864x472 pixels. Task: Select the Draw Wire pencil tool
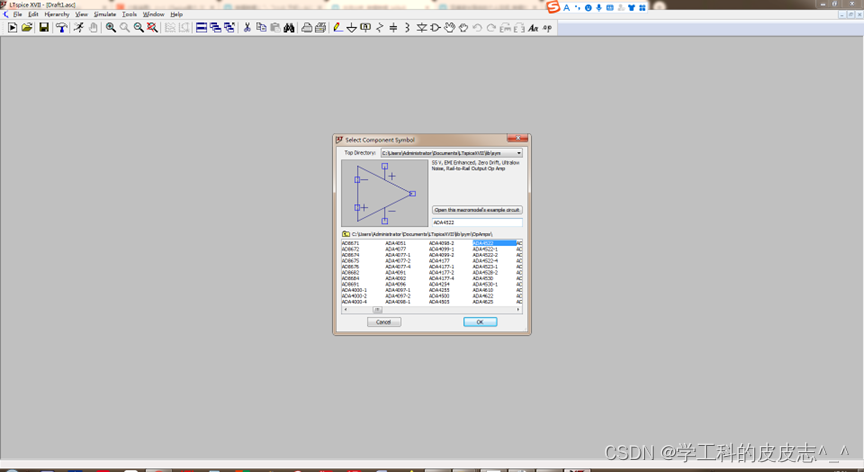tap(338, 28)
